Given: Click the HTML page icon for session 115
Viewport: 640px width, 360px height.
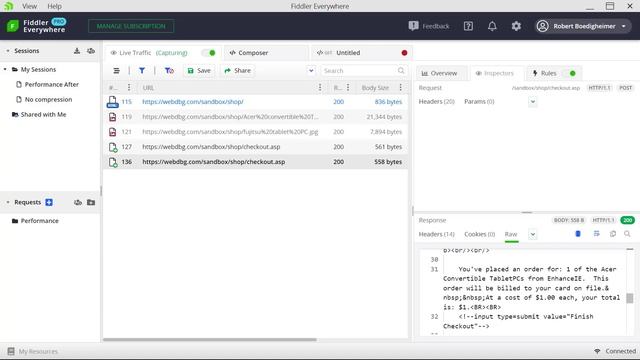Looking at the screenshot, I should coord(113,102).
